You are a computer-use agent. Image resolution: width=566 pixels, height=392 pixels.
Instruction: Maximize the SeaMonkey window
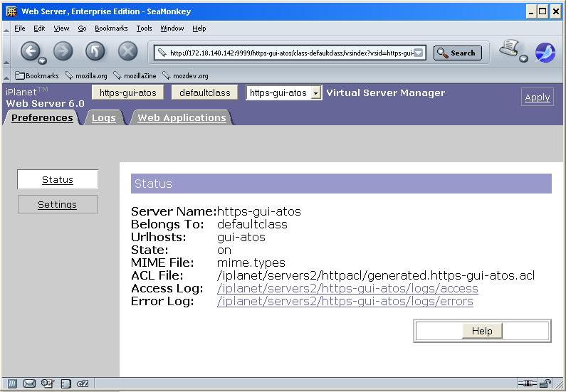[x=543, y=11]
